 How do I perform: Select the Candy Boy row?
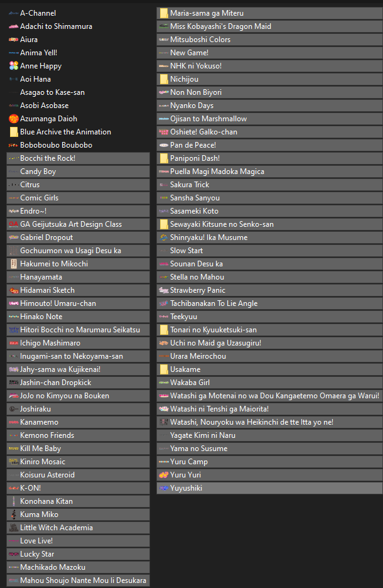click(x=78, y=171)
